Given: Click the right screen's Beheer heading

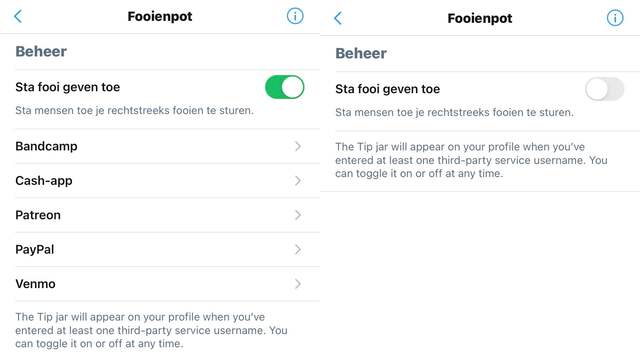Looking at the screenshot, I should [x=361, y=53].
